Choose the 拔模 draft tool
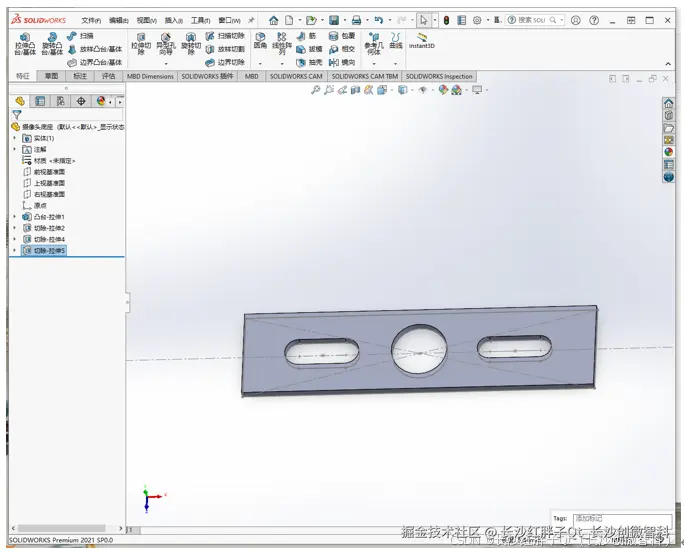This screenshot has height=554, width=684. pyautogui.click(x=309, y=49)
